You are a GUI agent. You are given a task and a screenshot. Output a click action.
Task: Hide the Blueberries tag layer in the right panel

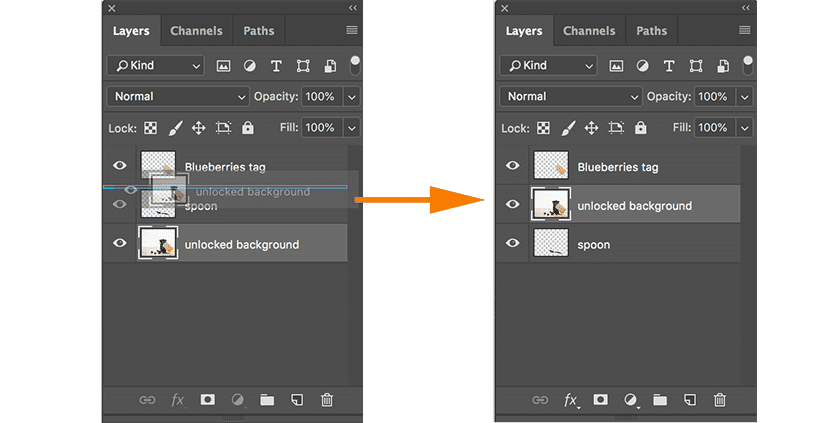click(513, 166)
